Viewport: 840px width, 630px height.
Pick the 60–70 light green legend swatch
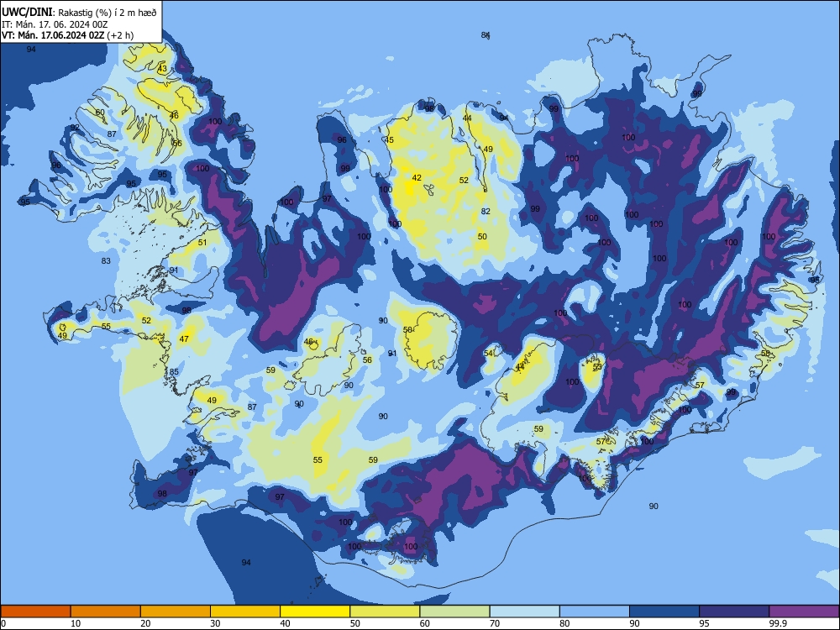point(454,612)
